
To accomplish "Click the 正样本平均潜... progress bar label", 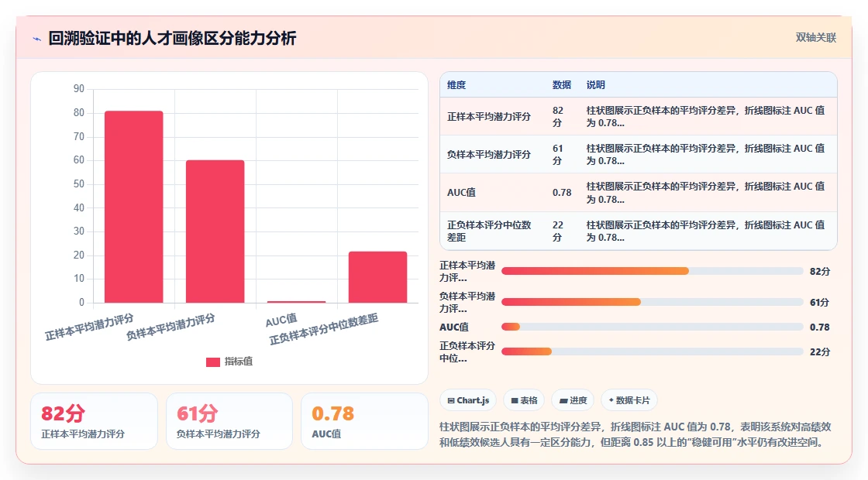I will pyautogui.click(x=467, y=271).
